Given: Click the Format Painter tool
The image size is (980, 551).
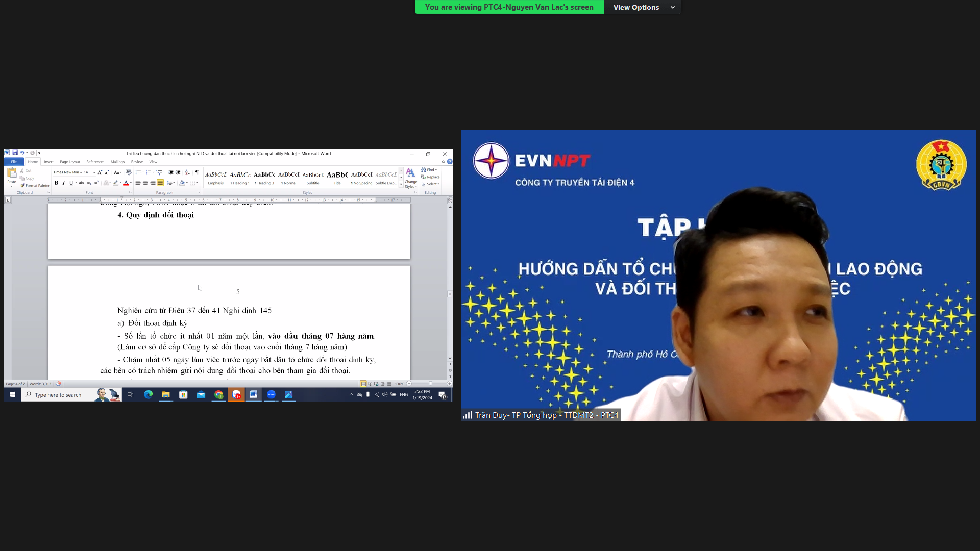Looking at the screenshot, I should [35, 186].
